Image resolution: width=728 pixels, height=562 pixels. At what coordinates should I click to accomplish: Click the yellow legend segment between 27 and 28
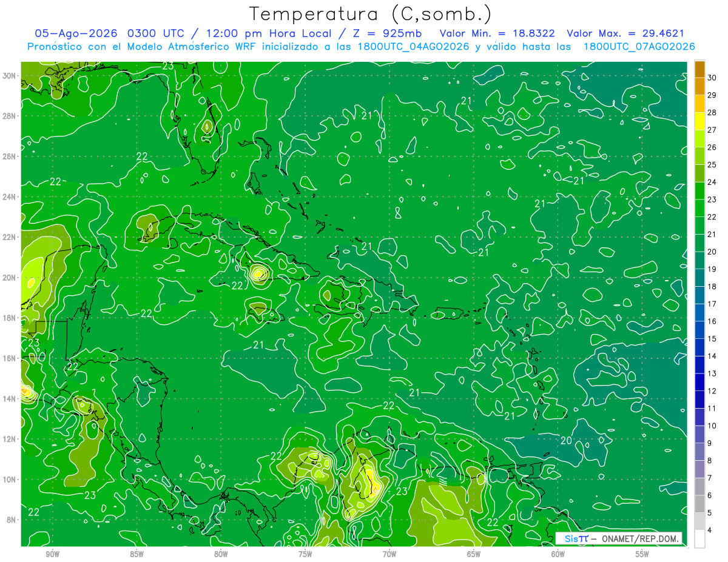click(x=699, y=121)
